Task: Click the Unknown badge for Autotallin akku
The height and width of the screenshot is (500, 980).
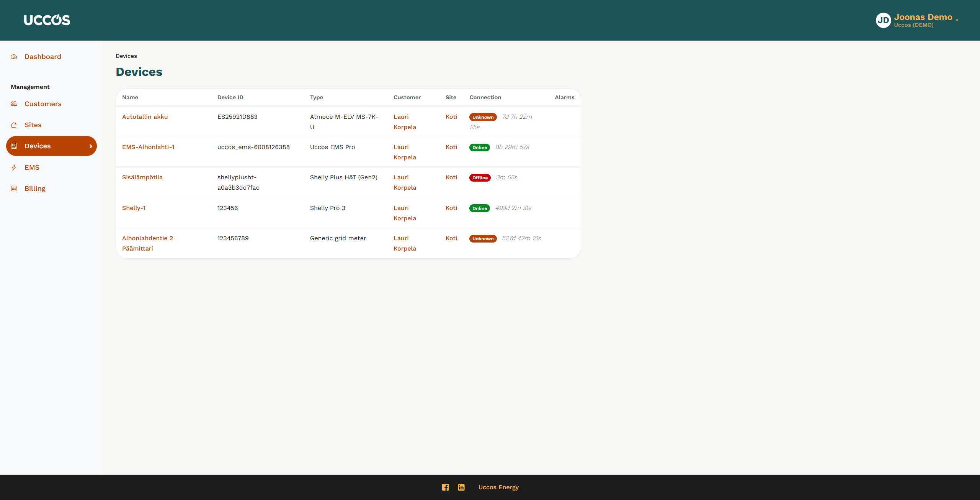Action: [483, 117]
